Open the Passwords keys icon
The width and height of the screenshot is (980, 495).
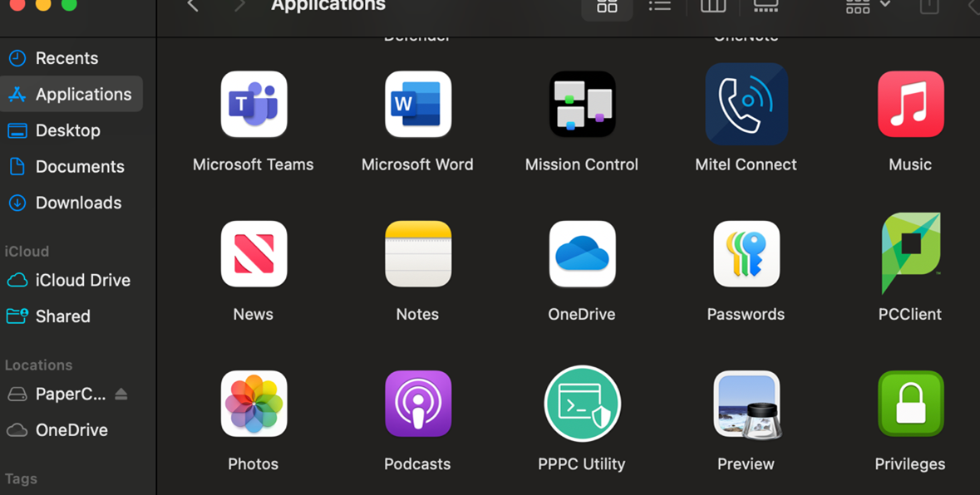(746, 254)
